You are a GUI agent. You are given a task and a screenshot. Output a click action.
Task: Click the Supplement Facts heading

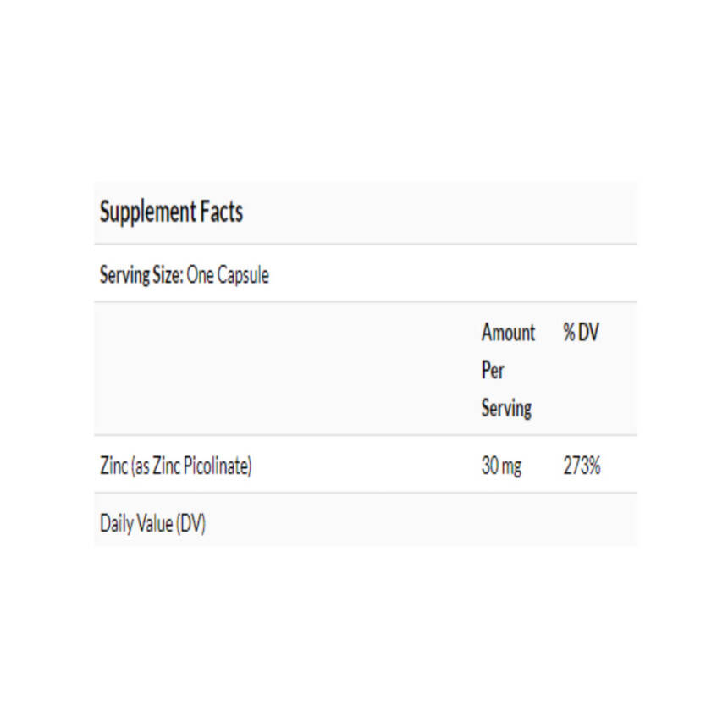[x=171, y=212]
